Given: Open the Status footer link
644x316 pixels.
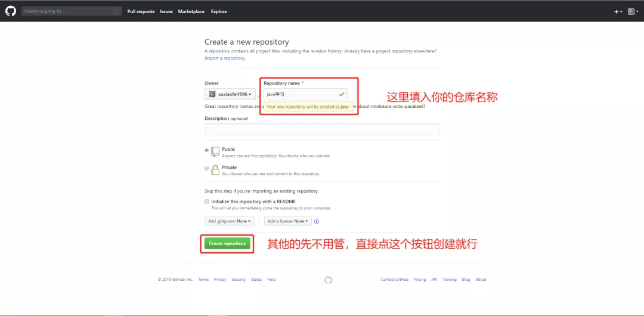Looking at the screenshot, I should point(256,280).
